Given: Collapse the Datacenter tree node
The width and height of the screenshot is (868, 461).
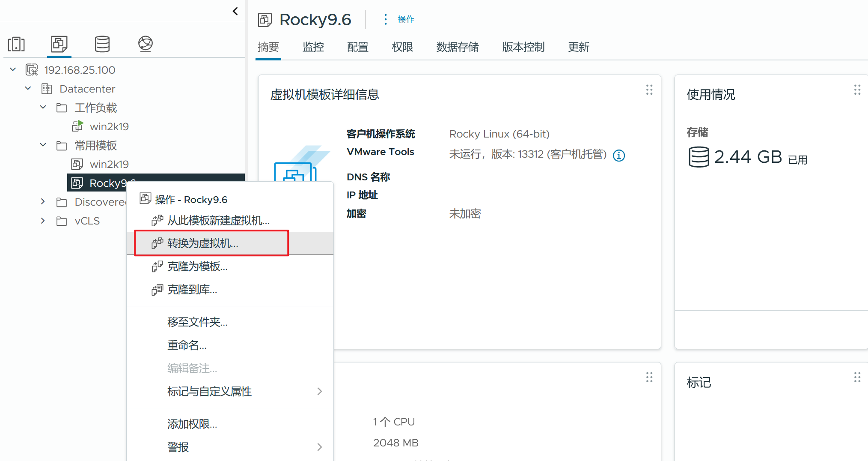Looking at the screenshot, I should pos(28,88).
